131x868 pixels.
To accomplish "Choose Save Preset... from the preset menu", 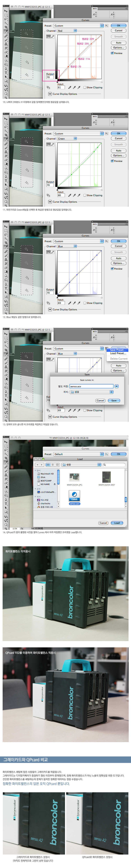I will point(118,350).
